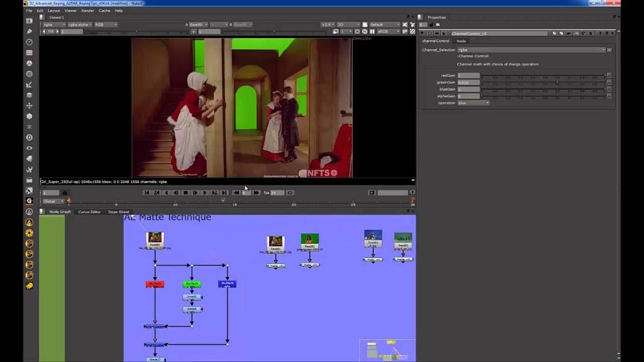Open the Time nodes clock icon
Screen dimensions: 644x362
point(29,42)
